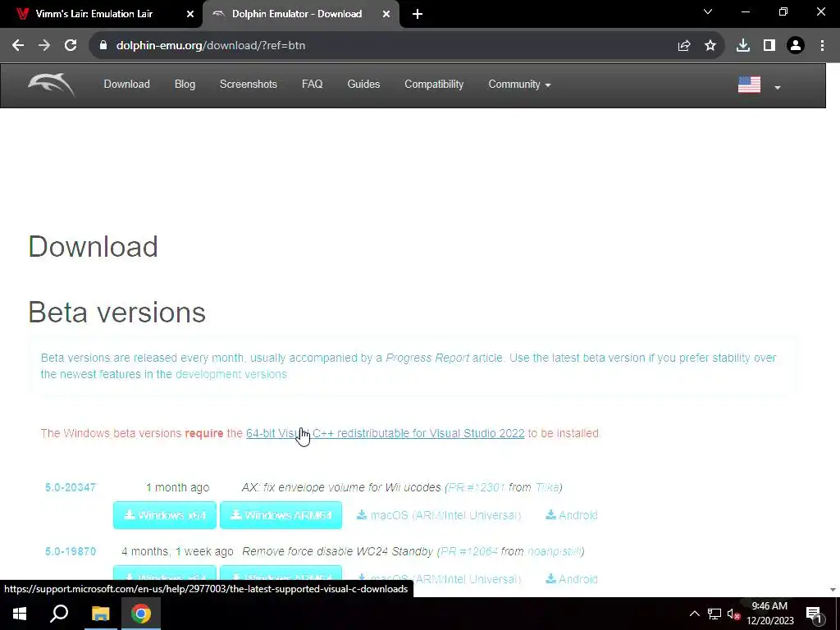Open the Windows Start menu
The width and height of the screenshot is (840, 630).
(x=20, y=614)
